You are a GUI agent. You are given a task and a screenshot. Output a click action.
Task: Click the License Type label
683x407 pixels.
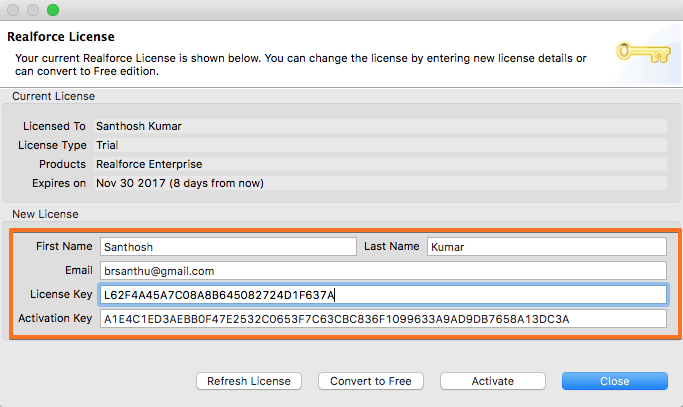52,145
